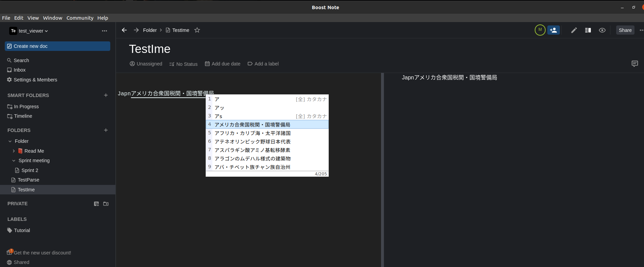
Task: Open the Sprint meeting item
Action: point(34,160)
